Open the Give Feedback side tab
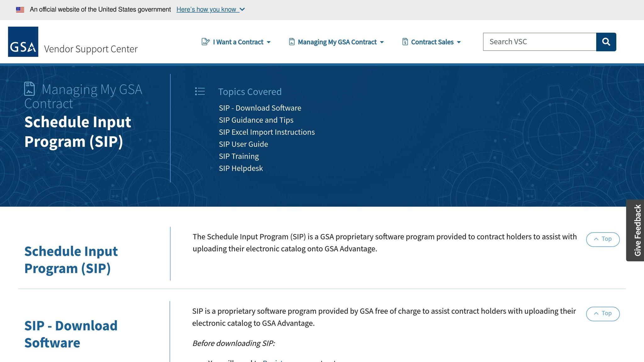 pyautogui.click(x=635, y=230)
